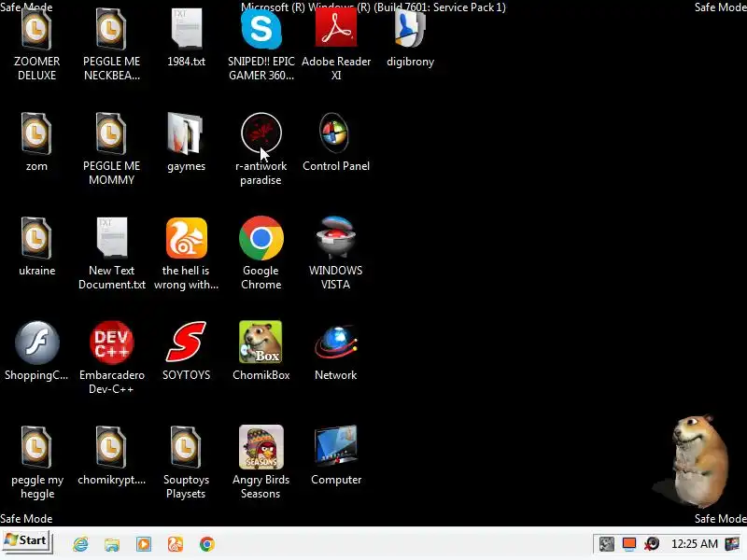The width and height of the screenshot is (747, 560).
Task: Select the Embarcadero Dev-C++ icon
Action: tap(111, 343)
